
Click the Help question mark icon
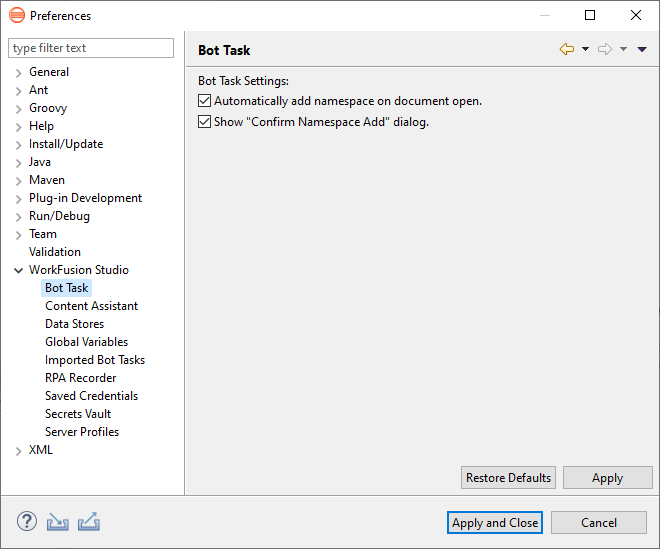pyautogui.click(x=27, y=522)
